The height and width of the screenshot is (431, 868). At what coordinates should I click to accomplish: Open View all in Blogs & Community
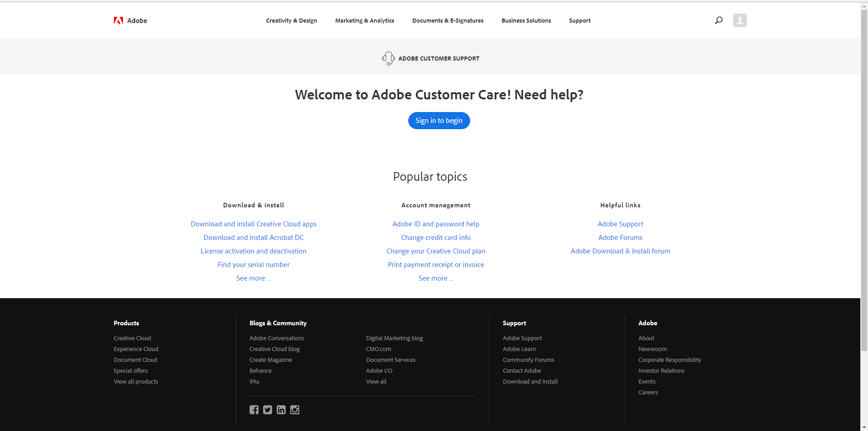[376, 381]
